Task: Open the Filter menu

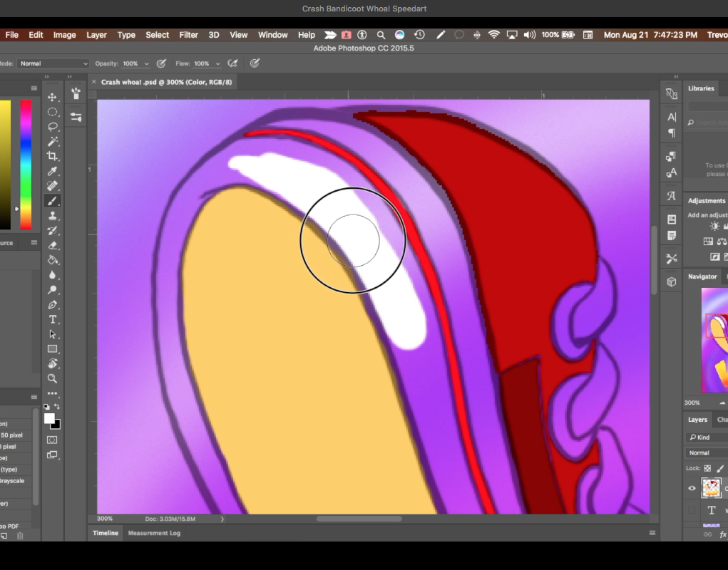Action: point(188,35)
